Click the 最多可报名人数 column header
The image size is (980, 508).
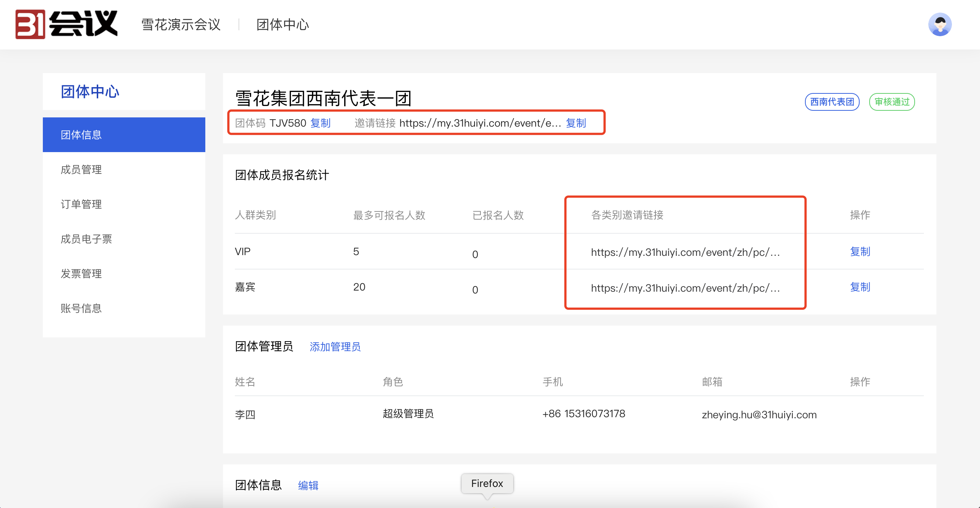(x=389, y=215)
